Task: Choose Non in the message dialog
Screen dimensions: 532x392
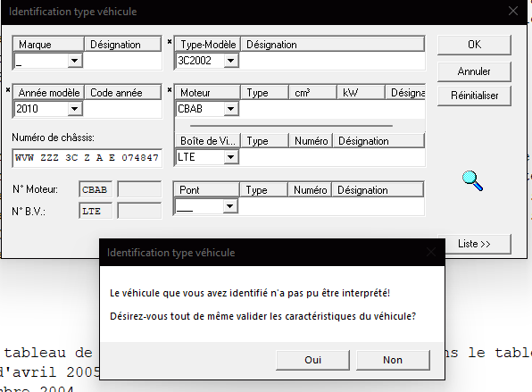Action: tap(393, 360)
